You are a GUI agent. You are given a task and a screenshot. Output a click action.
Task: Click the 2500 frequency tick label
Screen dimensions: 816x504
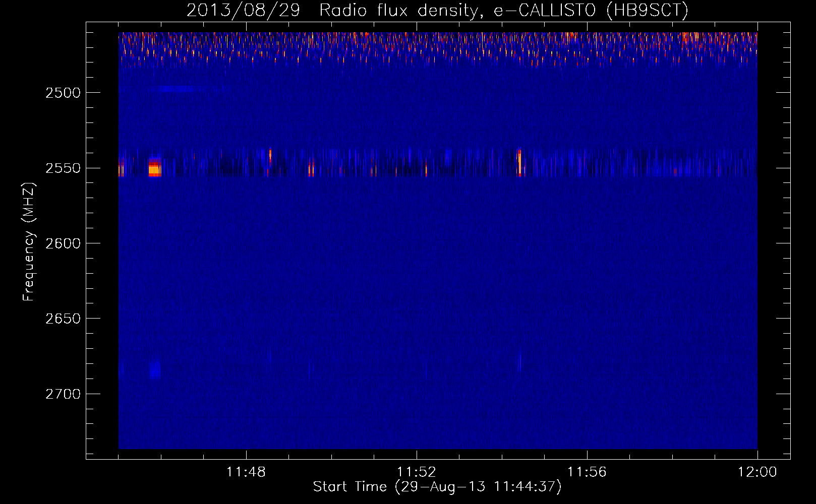(x=63, y=93)
